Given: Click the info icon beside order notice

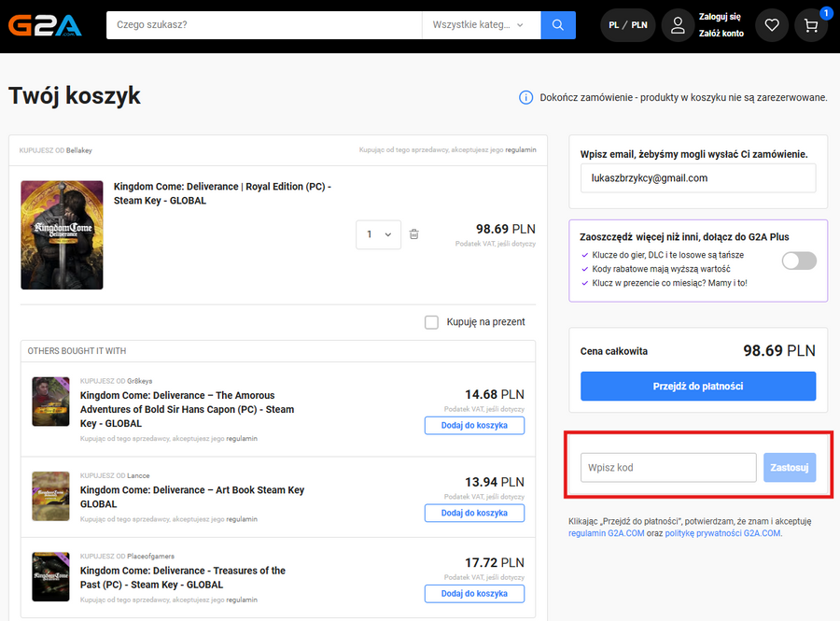Looking at the screenshot, I should [525, 98].
